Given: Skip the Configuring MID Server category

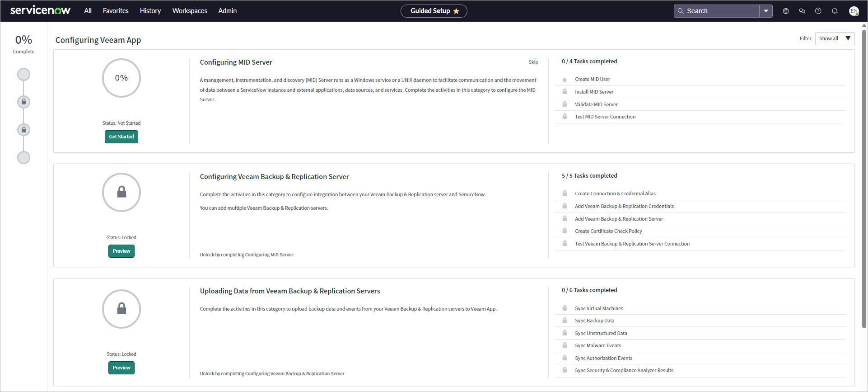Looking at the screenshot, I should pos(533,62).
